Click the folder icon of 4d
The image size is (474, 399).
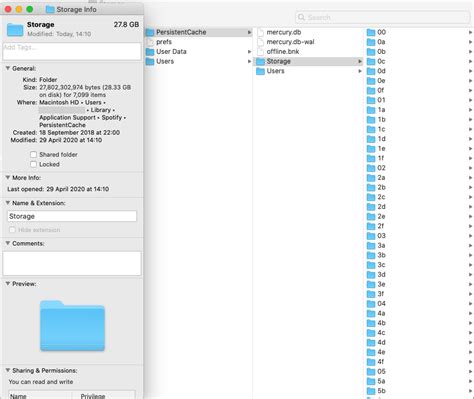371,342
